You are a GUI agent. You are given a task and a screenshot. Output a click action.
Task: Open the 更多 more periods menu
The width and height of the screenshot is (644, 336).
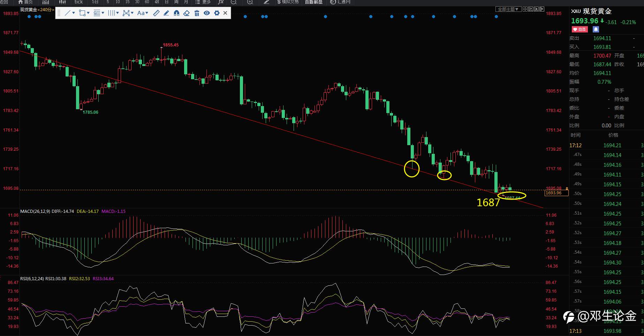(203, 2)
